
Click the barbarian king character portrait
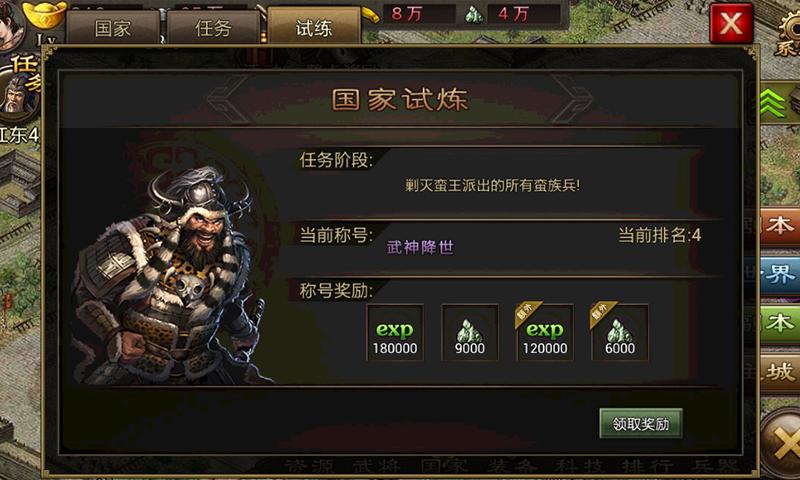click(168, 275)
